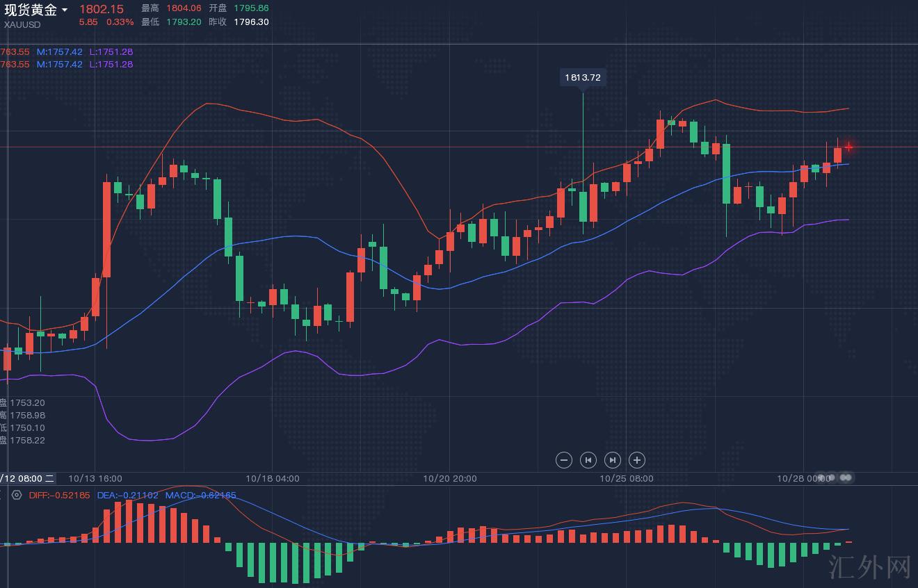
Task: Click the DEA value in MACD legend
Action: click(x=127, y=496)
